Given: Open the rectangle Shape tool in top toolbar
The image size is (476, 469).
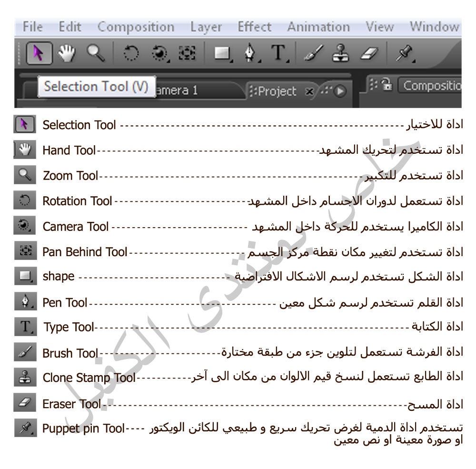Looking at the screenshot, I should click(x=222, y=54).
